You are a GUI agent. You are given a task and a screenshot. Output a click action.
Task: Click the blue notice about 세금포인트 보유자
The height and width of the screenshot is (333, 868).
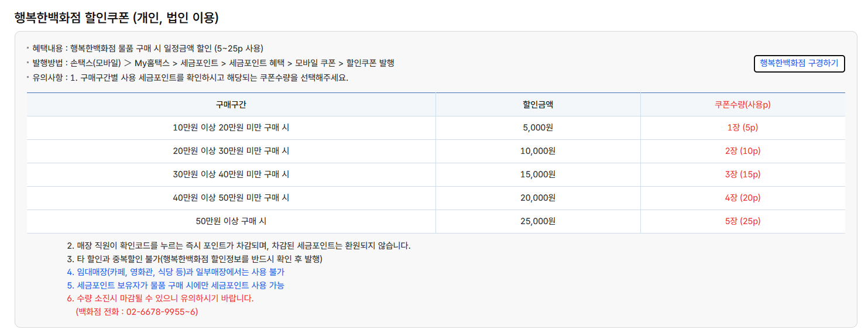(x=176, y=286)
